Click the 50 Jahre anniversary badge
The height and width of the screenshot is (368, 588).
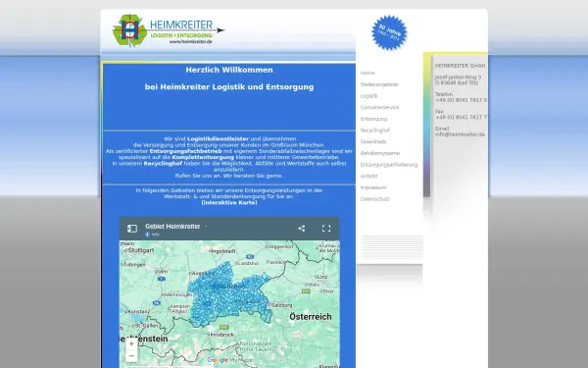pyautogui.click(x=389, y=32)
